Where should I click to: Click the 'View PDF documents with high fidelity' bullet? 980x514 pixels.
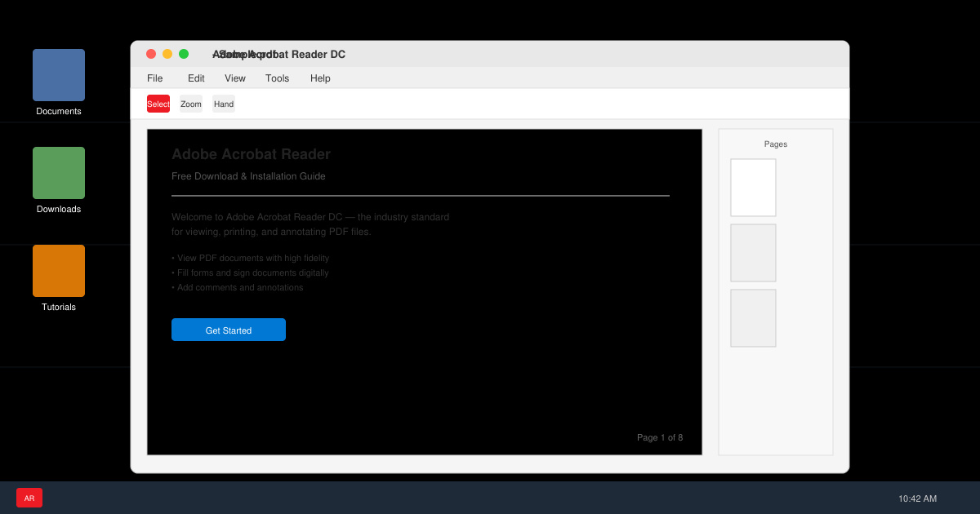[x=250, y=258]
